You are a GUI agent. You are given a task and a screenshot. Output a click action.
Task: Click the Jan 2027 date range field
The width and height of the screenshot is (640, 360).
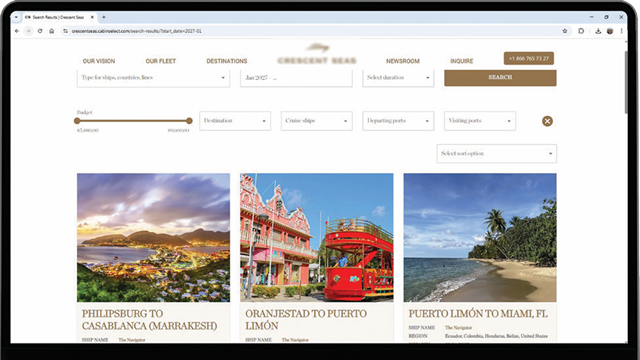296,78
